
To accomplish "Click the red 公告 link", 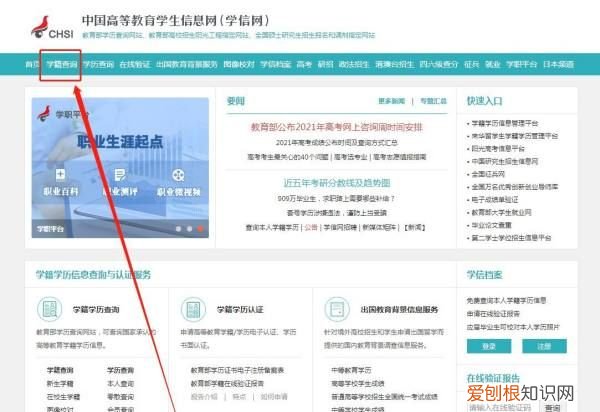I will [x=311, y=228].
